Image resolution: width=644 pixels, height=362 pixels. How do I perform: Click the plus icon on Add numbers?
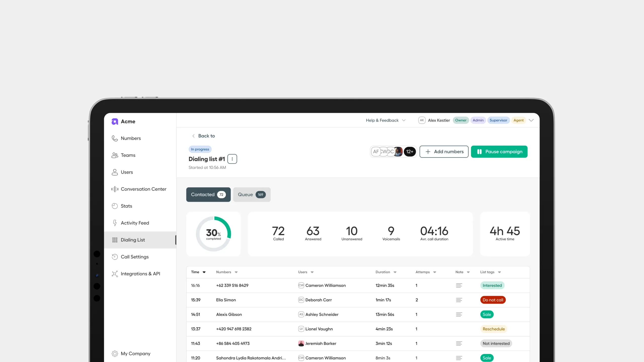click(428, 152)
